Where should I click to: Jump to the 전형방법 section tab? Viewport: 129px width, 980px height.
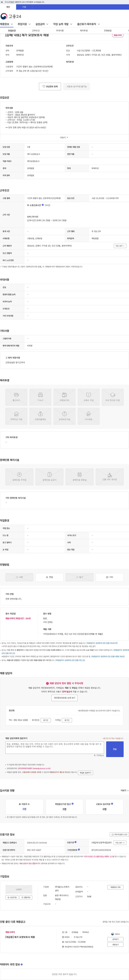(108, 30)
